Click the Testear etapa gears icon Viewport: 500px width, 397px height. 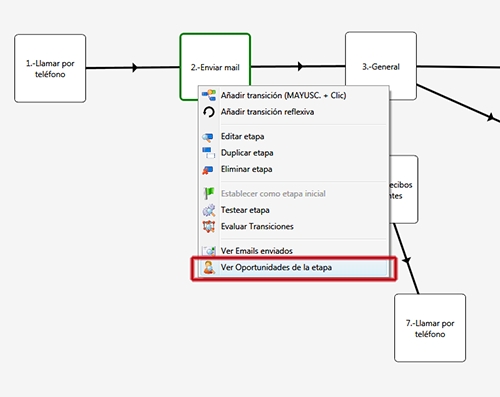[x=209, y=210]
